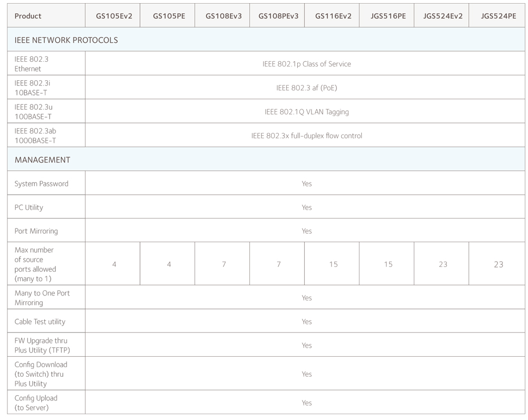
Task: Click source ports value 7 under GS108Ev3
Action: point(223,264)
